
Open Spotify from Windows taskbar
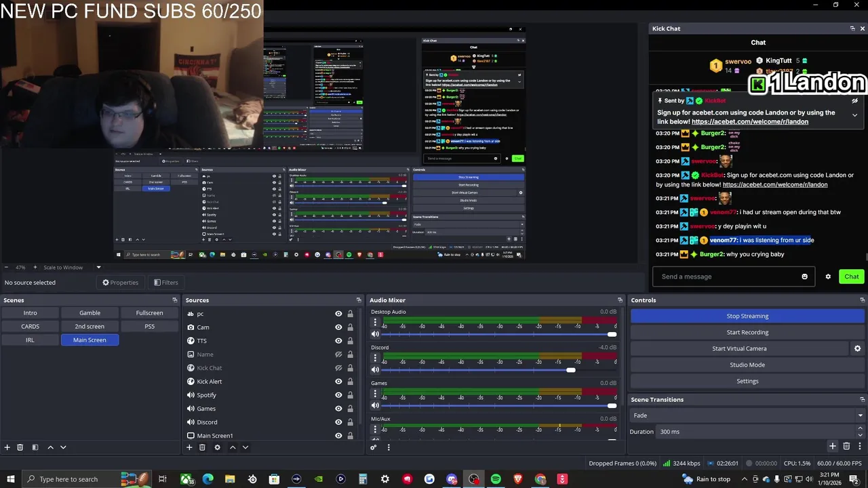(x=496, y=479)
